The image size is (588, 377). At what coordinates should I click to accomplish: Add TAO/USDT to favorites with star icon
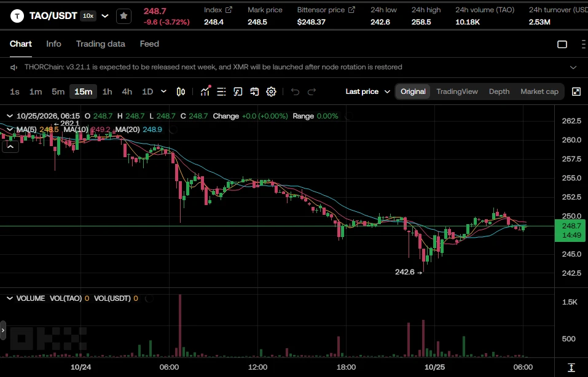click(123, 16)
